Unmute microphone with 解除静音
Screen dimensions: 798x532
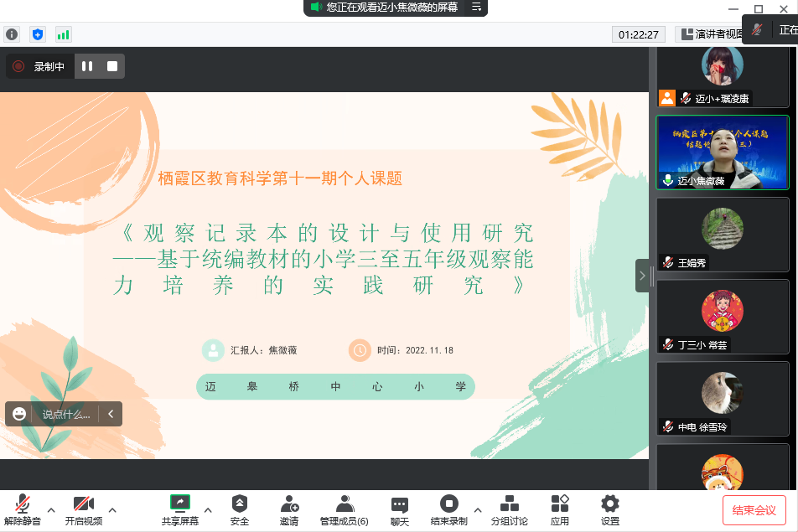[23, 510]
